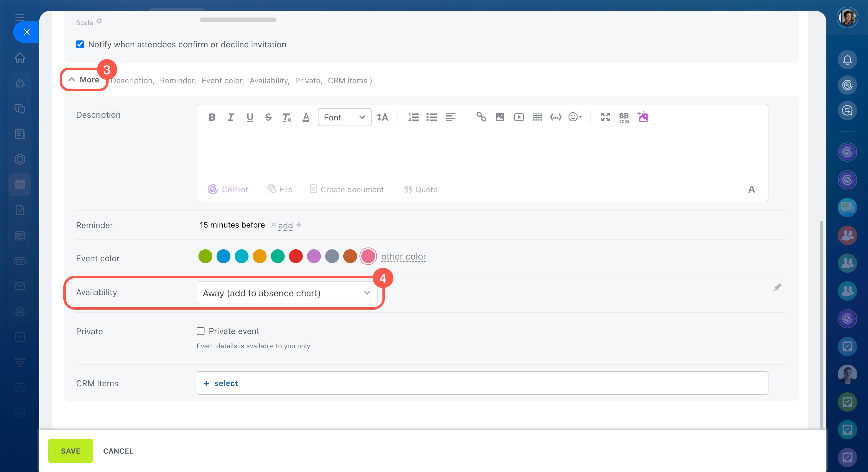The image size is (868, 472).
Task: Cancel event editing
Action: tap(118, 451)
